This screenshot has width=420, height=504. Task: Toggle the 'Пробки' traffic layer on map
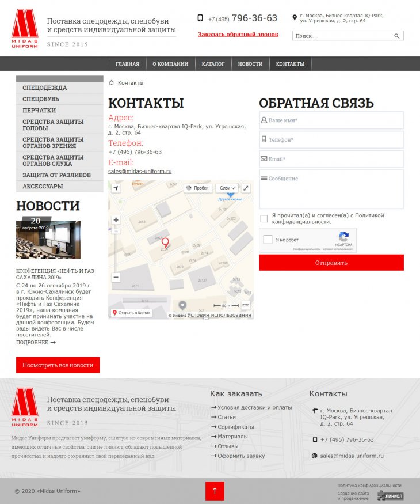pyautogui.click(x=197, y=188)
